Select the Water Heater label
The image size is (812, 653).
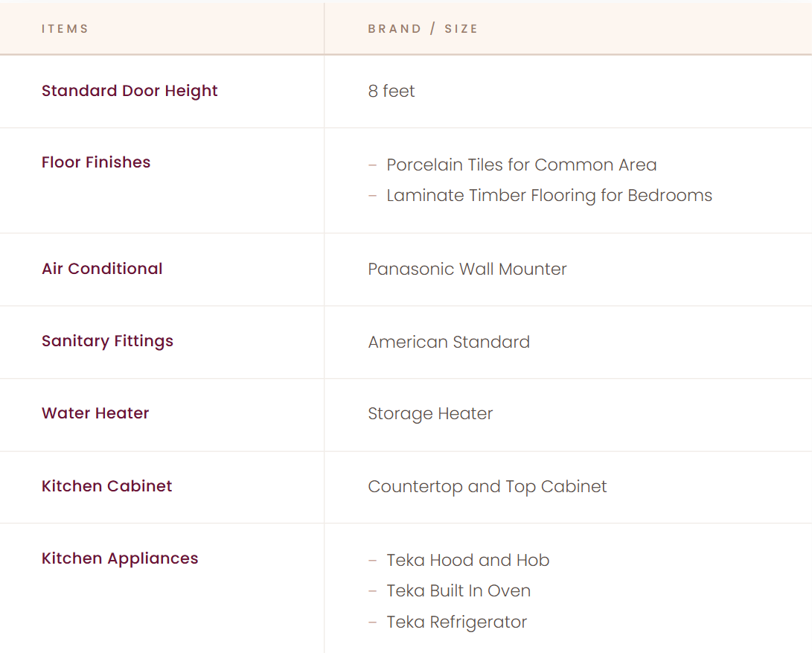point(95,413)
